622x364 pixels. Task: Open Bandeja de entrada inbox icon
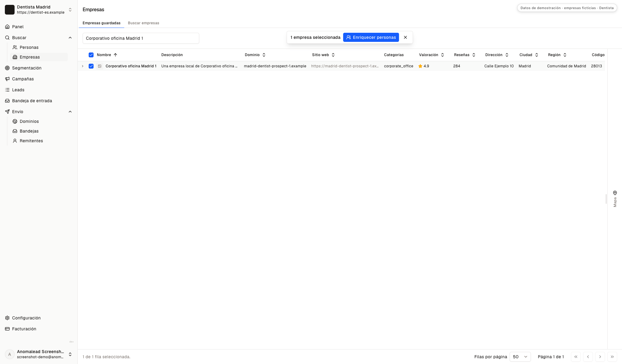point(7,101)
